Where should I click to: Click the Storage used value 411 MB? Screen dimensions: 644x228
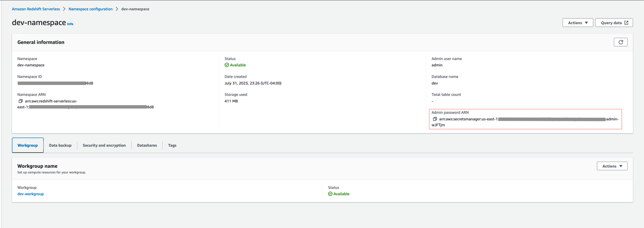231,101
